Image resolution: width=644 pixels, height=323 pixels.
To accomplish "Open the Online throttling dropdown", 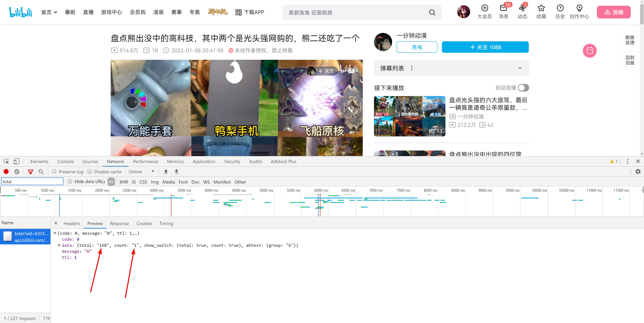I will coord(142,172).
